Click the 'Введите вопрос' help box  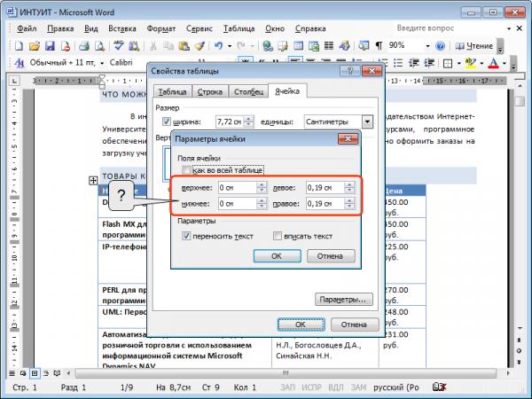point(448,28)
